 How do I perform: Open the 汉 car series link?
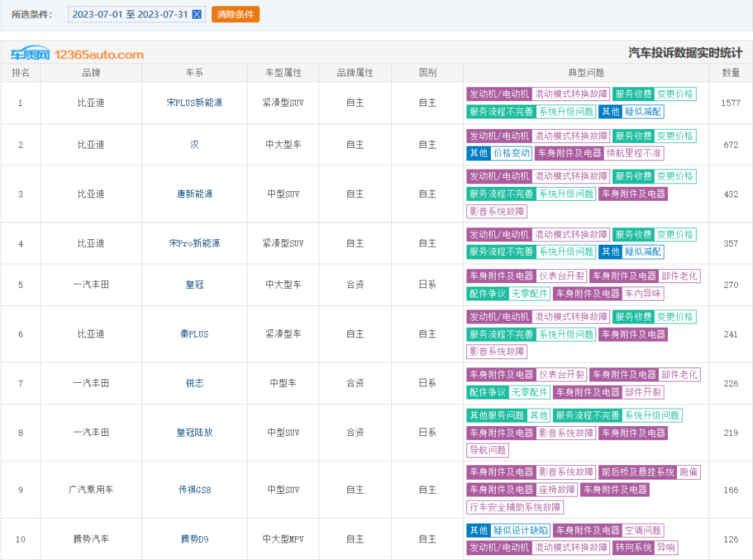coord(195,144)
